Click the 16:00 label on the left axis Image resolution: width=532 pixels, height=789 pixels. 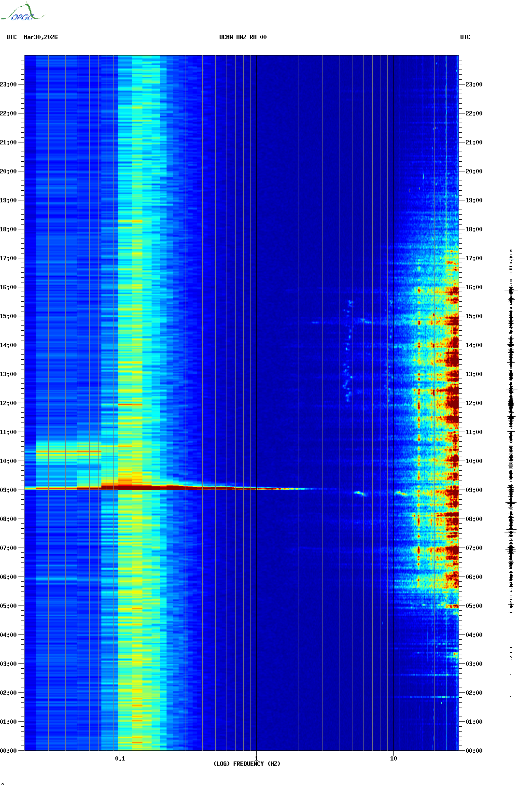pos(8,287)
